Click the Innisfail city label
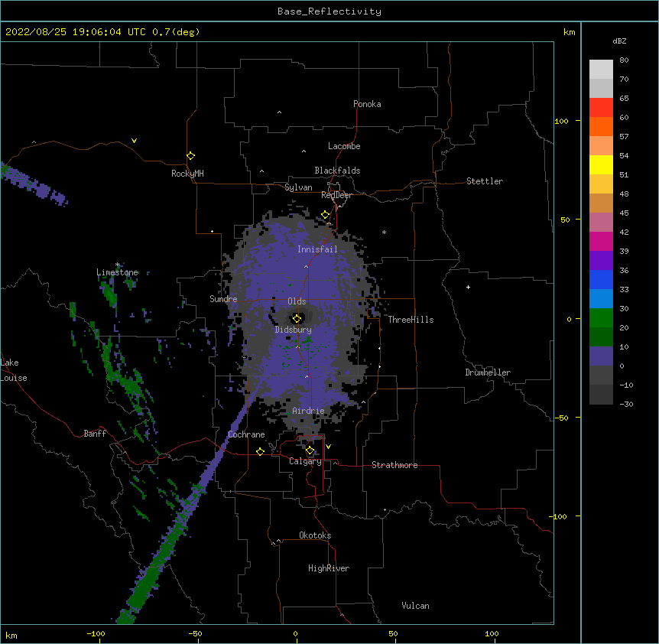Screen dimensions: 659x644 317,249
